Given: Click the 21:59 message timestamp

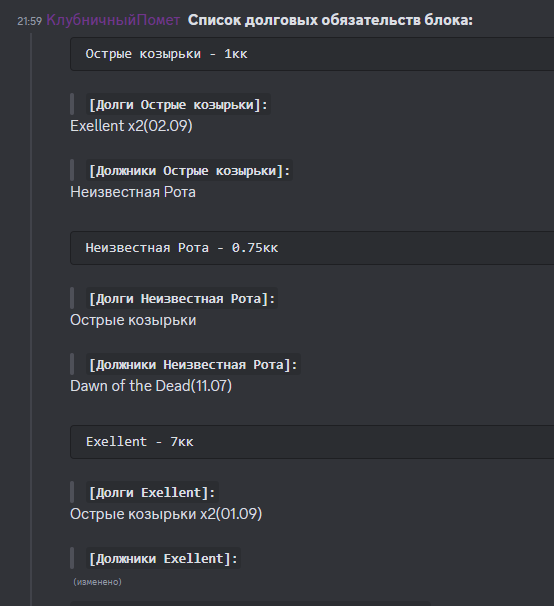Looking at the screenshot, I should coord(29,21).
